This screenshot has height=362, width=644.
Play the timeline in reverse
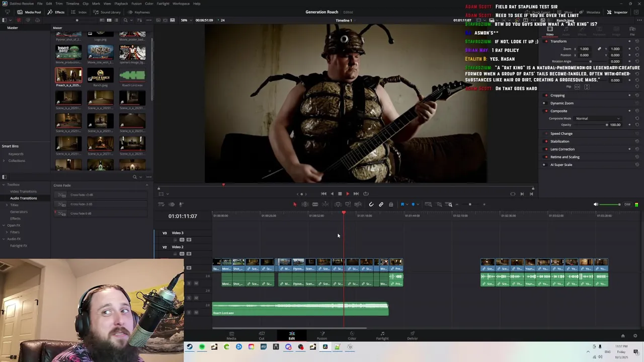point(332,194)
